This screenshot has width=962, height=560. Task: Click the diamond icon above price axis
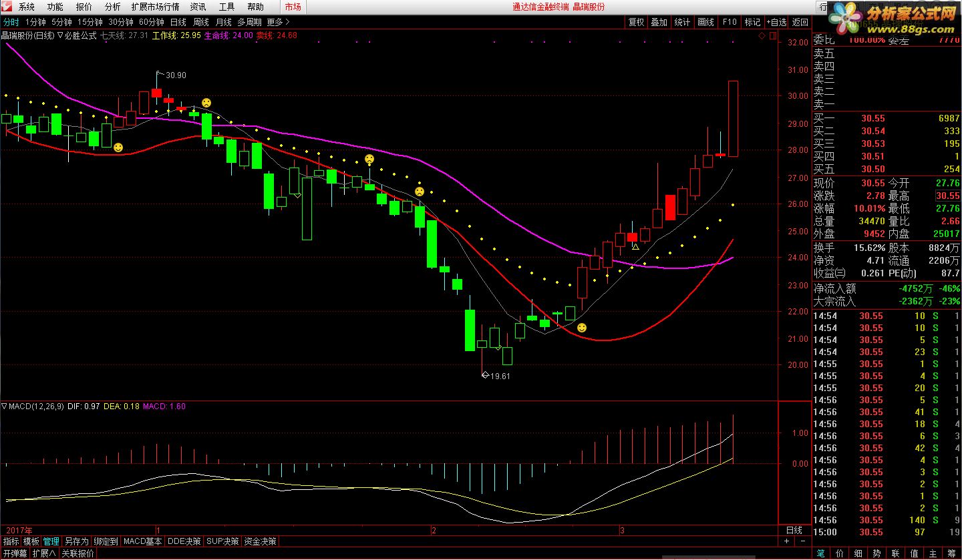tap(762, 35)
